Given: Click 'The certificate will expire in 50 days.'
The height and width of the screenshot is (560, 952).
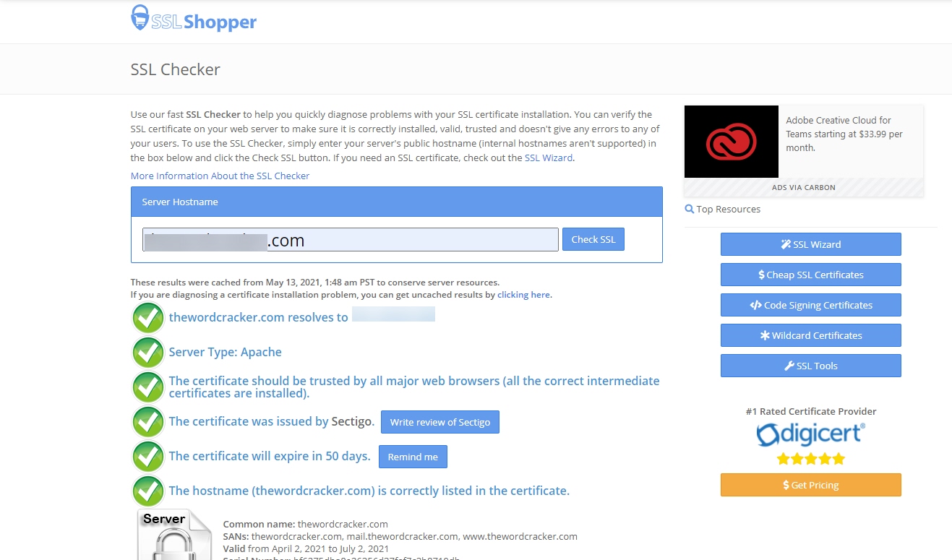Looking at the screenshot, I should tap(270, 456).
